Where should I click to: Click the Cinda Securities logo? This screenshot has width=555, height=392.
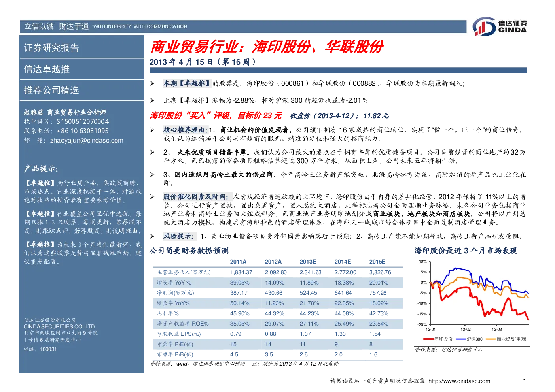[x=500, y=26]
